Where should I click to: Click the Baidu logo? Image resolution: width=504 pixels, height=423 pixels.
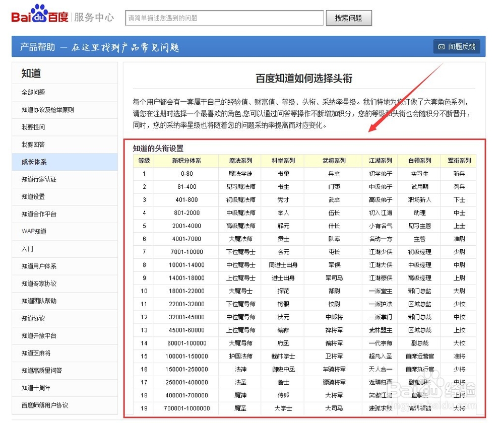coord(40,14)
